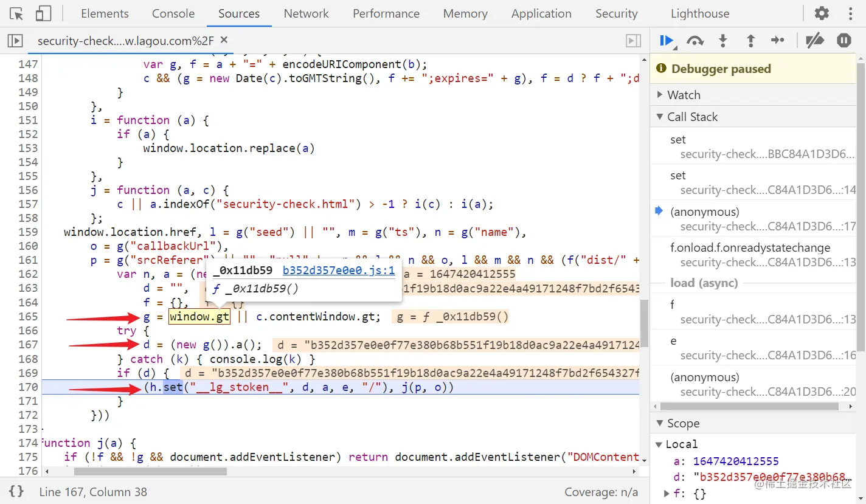Select the security-check file tab
This screenshot has height=504, width=866.
125,41
